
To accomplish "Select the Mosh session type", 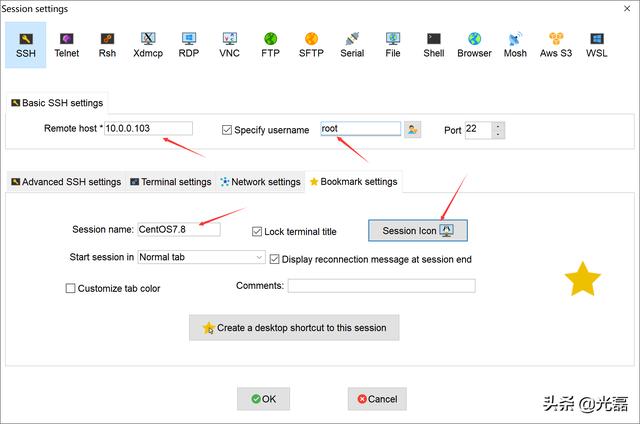I will click(515, 45).
